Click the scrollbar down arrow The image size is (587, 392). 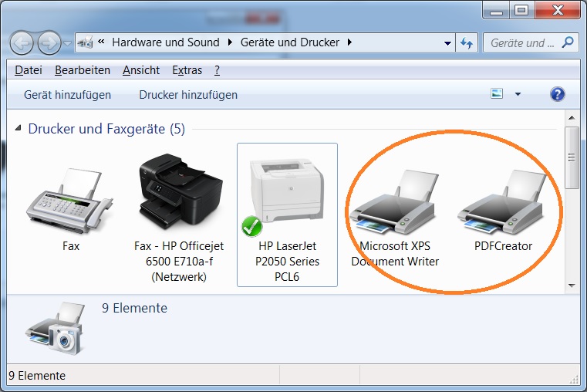pyautogui.click(x=572, y=286)
